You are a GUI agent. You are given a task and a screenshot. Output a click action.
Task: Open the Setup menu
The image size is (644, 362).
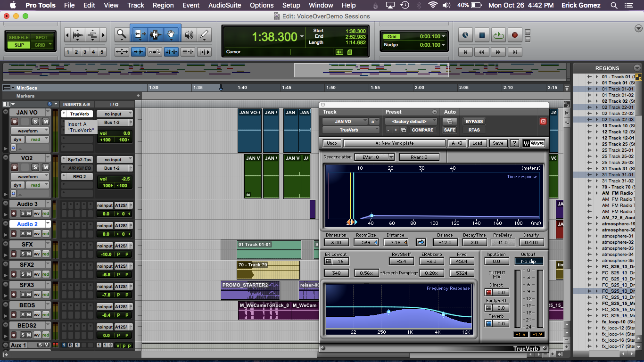click(291, 5)
